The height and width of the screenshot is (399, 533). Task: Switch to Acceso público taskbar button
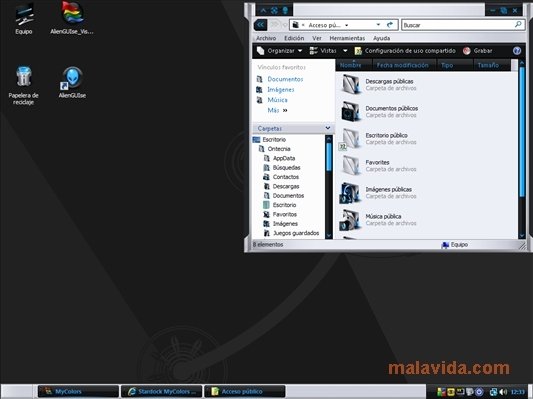pos(245,392)
